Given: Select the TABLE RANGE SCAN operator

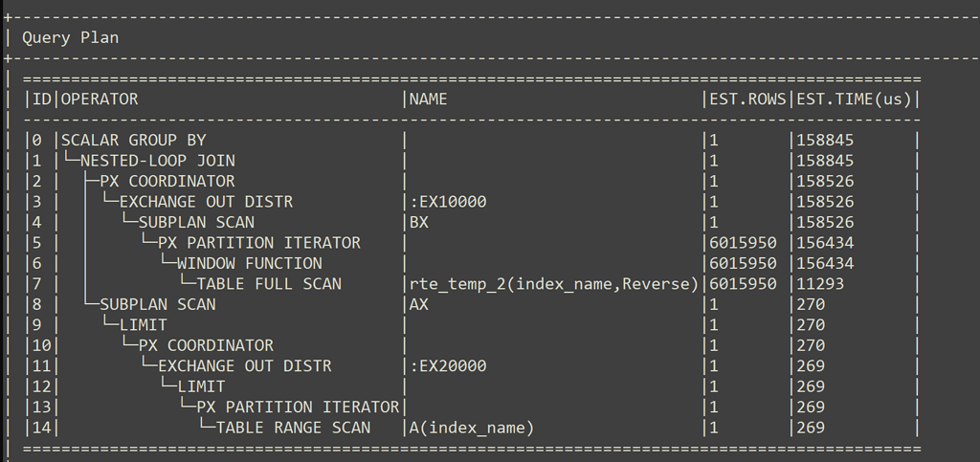Looking at the screenshot, I should [x=293, y=428].
